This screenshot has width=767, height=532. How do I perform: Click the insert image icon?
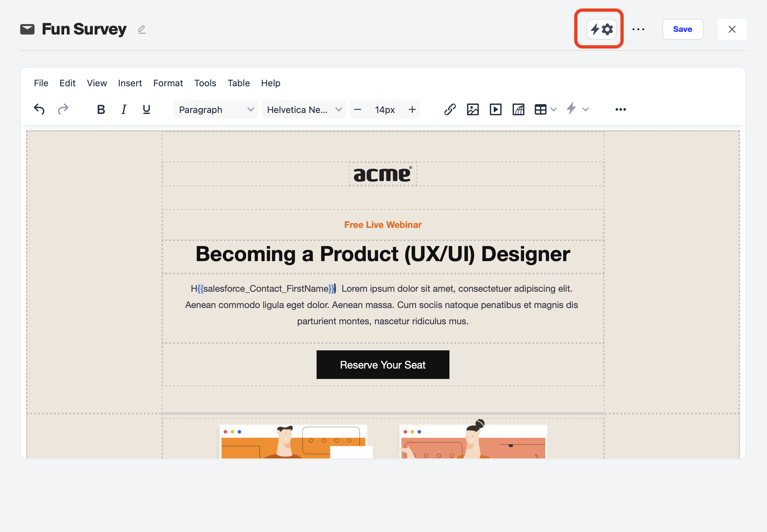pyautogui.click(x=473, y=109)
